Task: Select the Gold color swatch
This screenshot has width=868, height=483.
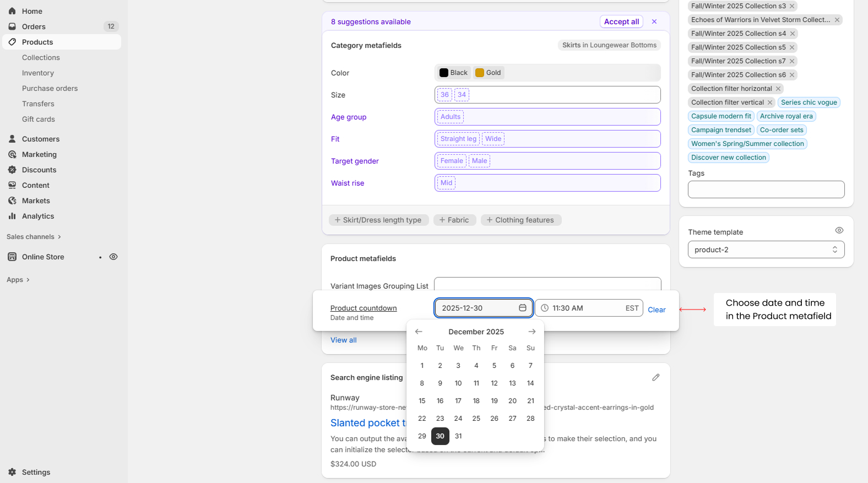Action: 489,73
